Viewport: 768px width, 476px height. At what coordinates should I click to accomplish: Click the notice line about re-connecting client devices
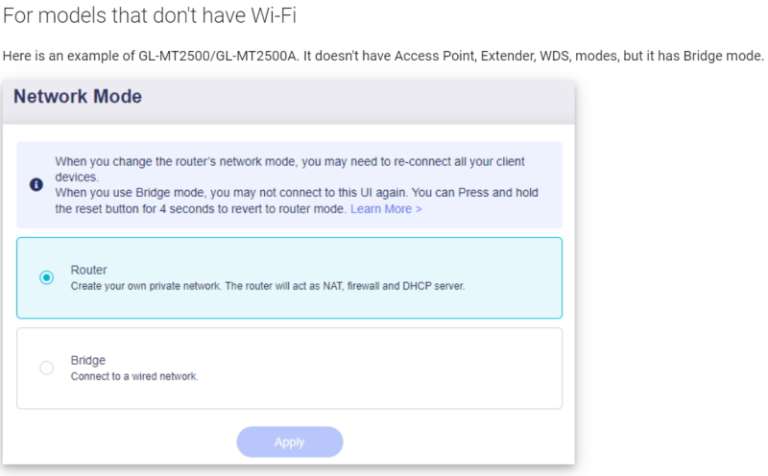tap(289, 161)
